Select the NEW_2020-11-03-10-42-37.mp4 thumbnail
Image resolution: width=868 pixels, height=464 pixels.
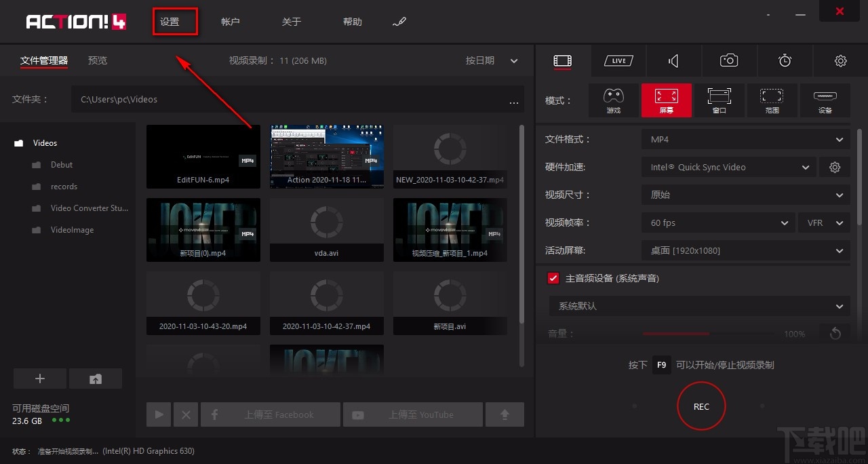[x=450, y=157]
